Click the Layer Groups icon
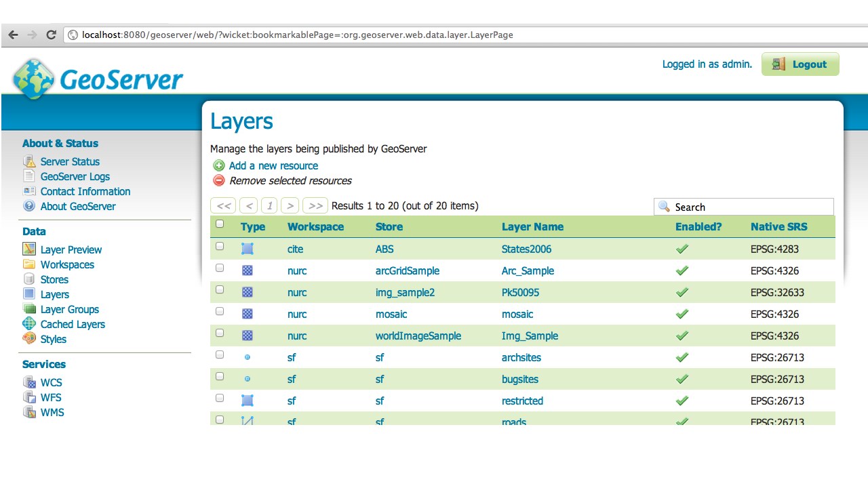Viewport: 868px width, 488px height. pos(29,309)
